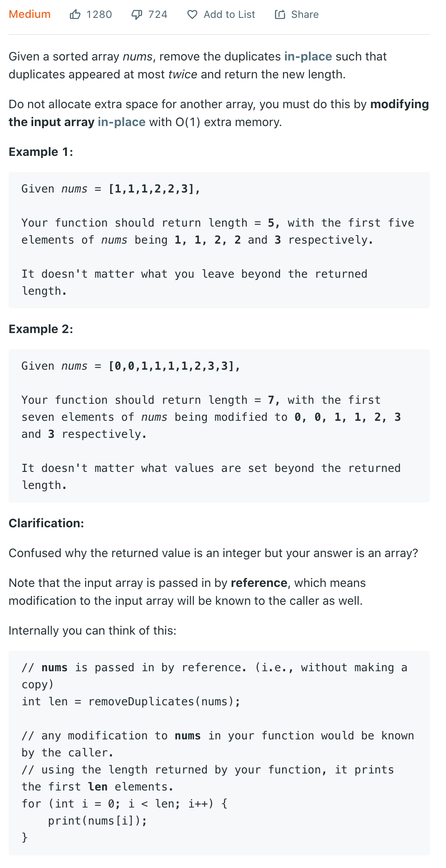Downvote the problem using the dislike icon

pos(136,14)
